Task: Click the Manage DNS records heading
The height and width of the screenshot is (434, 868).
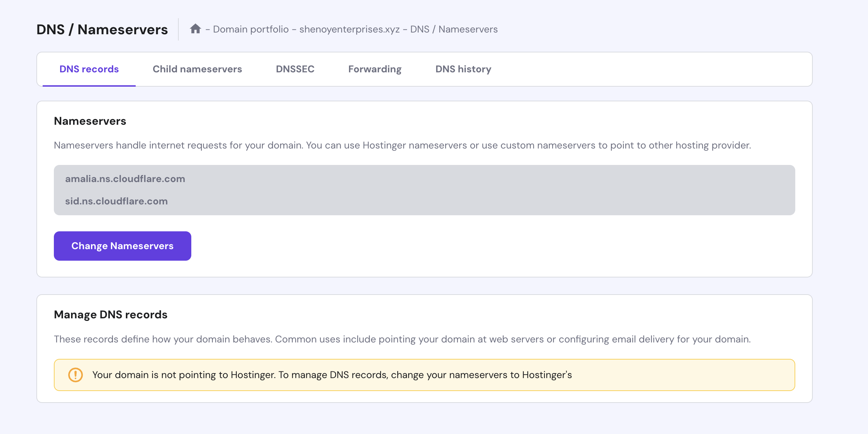Action: tap(111, 314)
